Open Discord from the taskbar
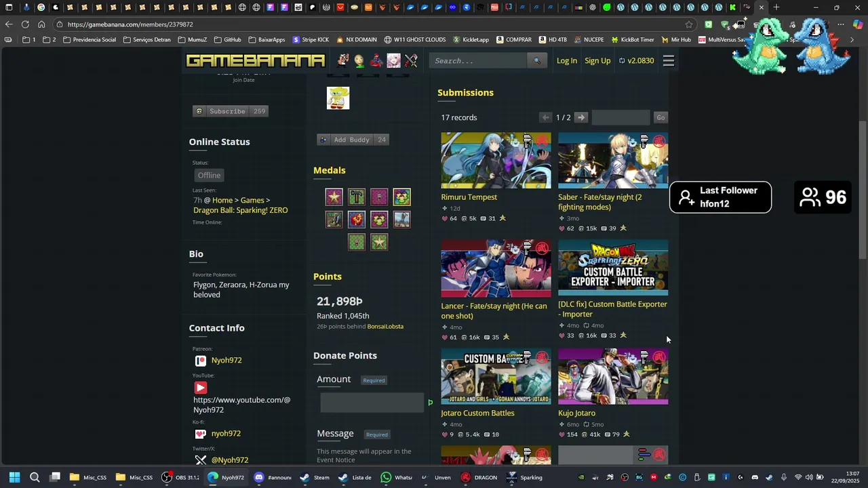Image resolution: width=868 pixels, height=488 pixels. (x=272, y=477)
